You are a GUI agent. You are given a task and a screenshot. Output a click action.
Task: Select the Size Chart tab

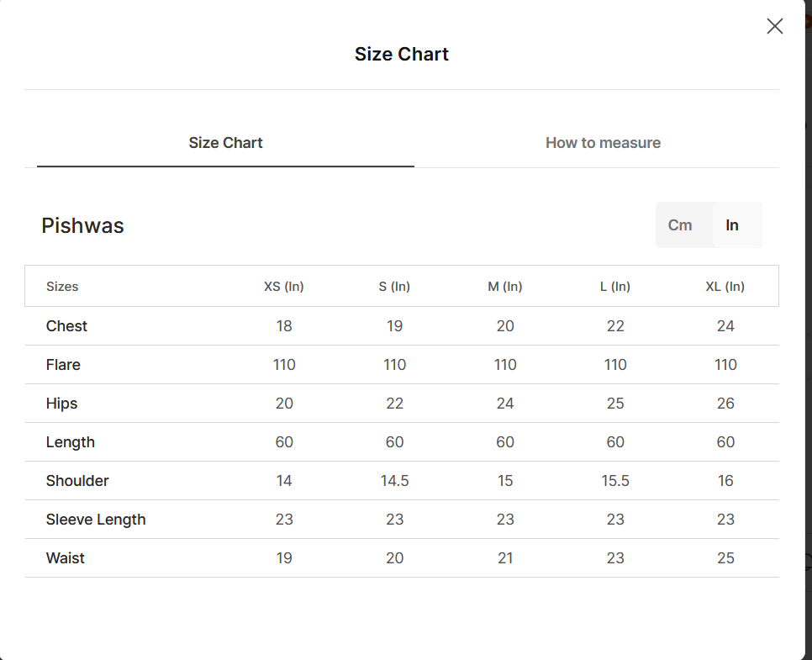pyautogui.click(x=225, y=143)
